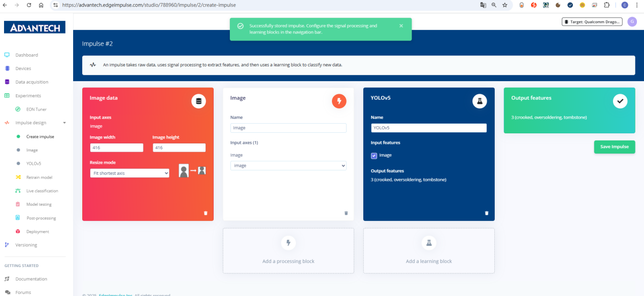The width and height of the screenshot is (644, 296).
Task: Open Chrome three-dot menu
Action: tap(637, 5)
